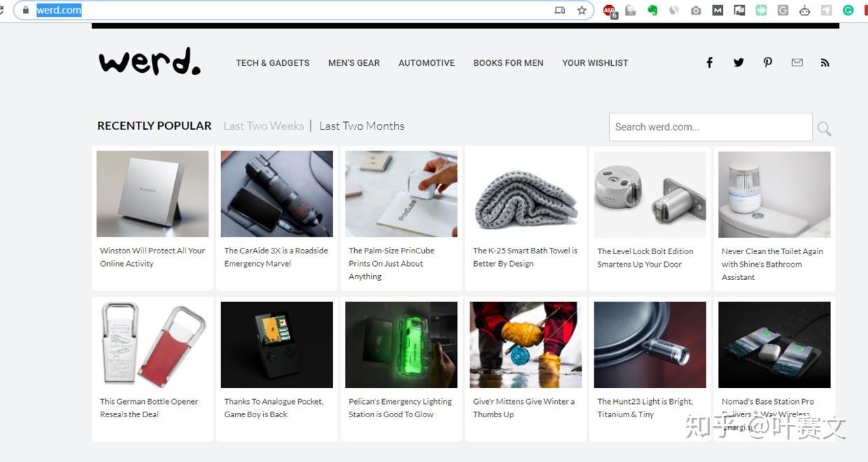868x462 pixels.
Task: Open CarAide 3X flashlight thumbnail
Action: pos(276,194)
